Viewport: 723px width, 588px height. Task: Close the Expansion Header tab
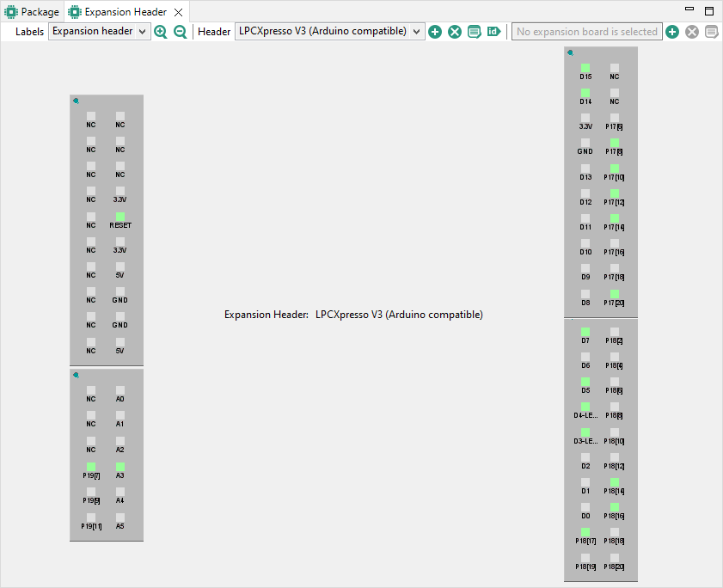[178, 12]
